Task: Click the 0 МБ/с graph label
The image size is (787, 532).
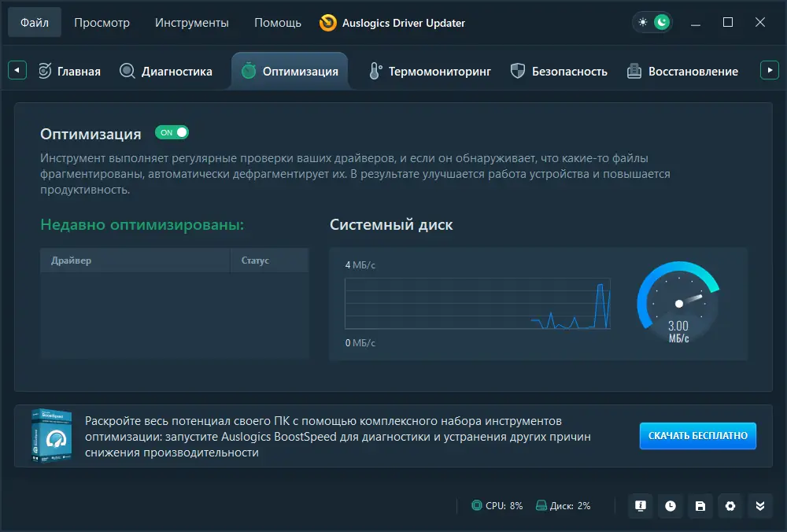Action: [x=360, y=343]
